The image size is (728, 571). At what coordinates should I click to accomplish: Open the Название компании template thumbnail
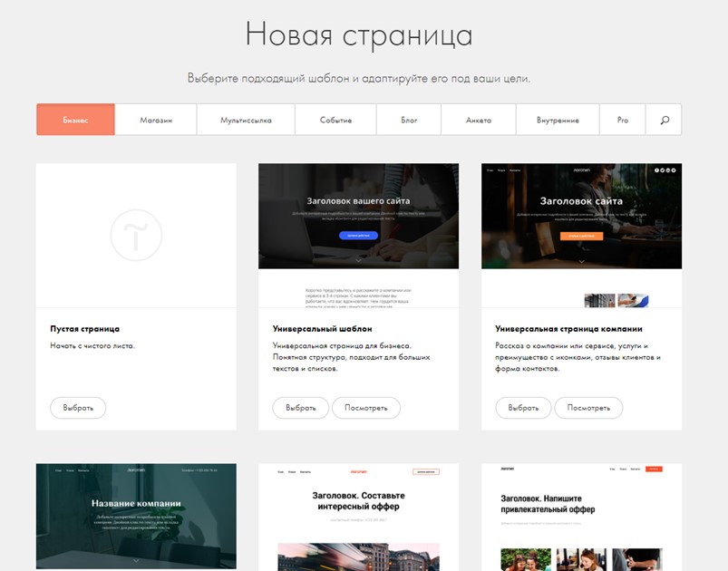pos(136,517)
